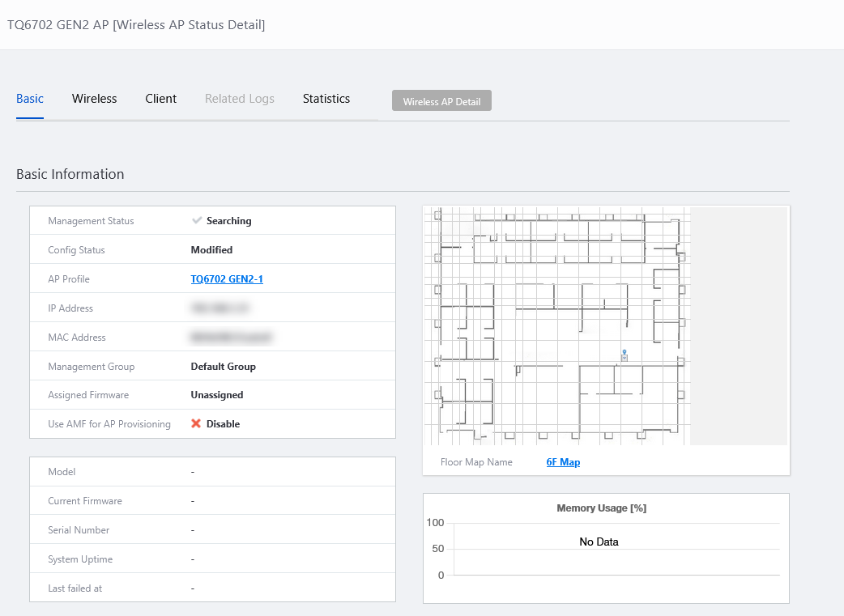844x616 pixels.
Task: Click the red X icon beside Disable
Action: pos(196,423)
